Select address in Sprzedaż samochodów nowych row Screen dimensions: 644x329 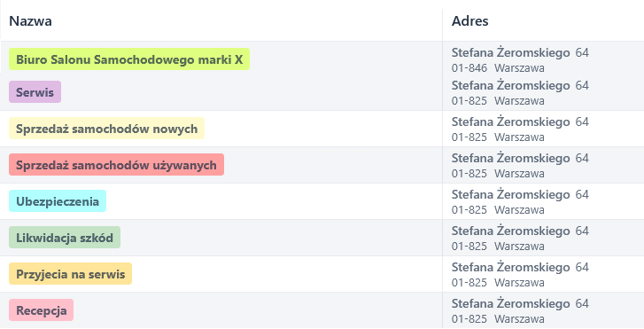[520, 129]
